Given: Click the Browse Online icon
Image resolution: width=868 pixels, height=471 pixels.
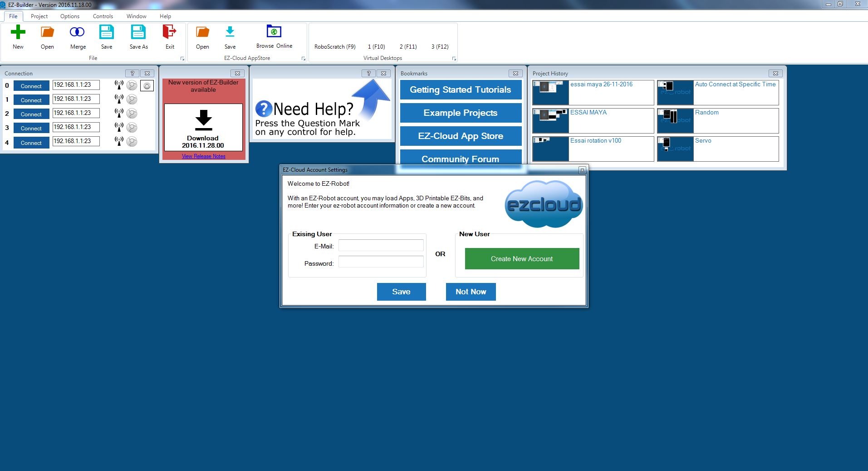Looking at the screenshot, I should point(274,31).
